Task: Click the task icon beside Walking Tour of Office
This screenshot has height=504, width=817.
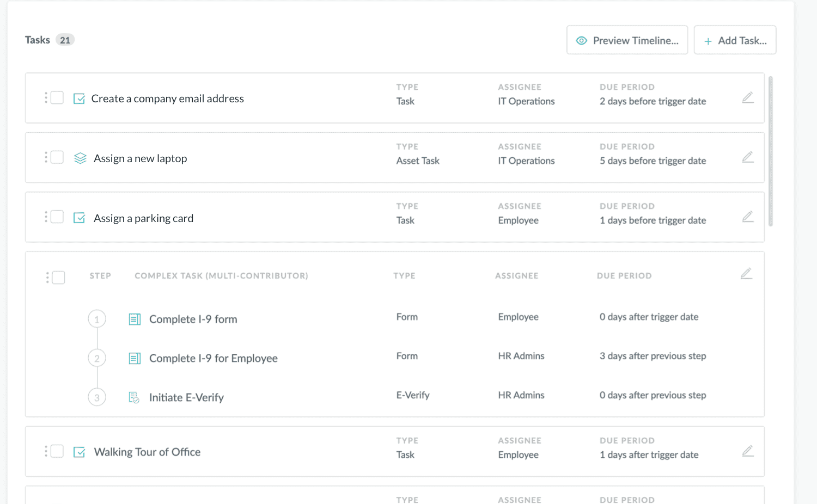Action: point(79,452)
